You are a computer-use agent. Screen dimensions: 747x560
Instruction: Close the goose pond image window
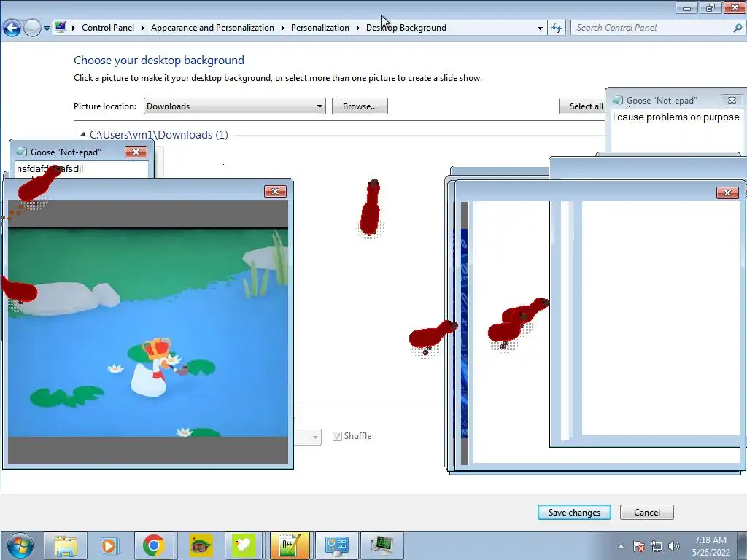275,192
